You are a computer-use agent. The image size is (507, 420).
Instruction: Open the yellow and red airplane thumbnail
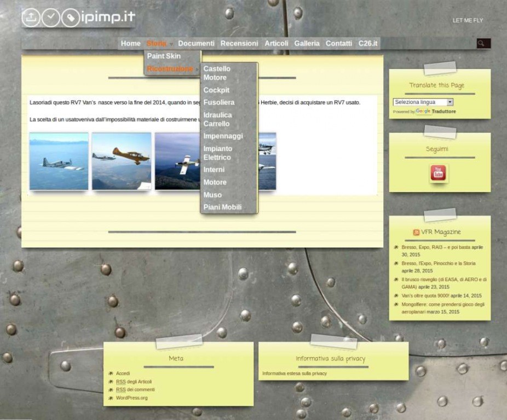tap(122, 161)
